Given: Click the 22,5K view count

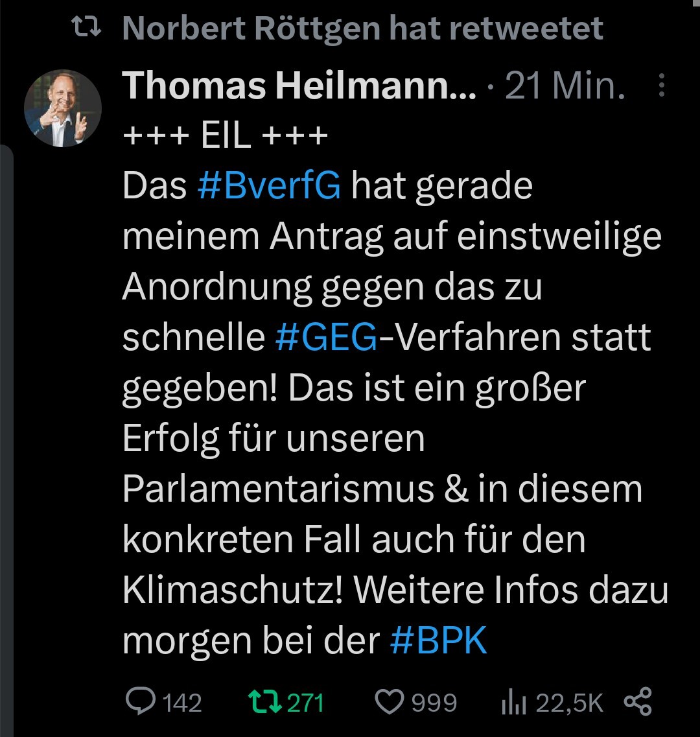Looking at the screenshot, I should pos(569,703).
